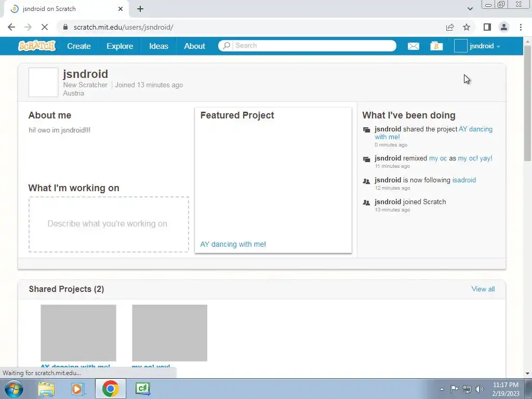The image size is (532, 399).
Task: Visit the isadroid profile link
Action: coord(464,180)
